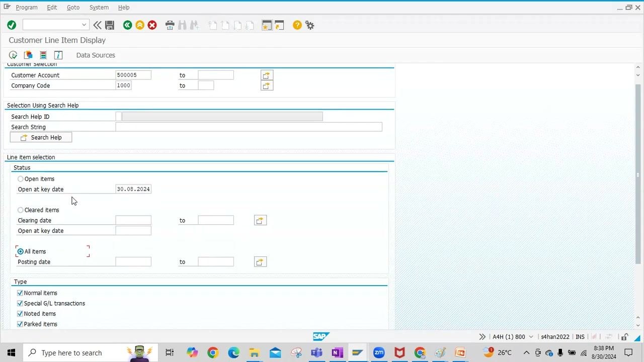This screenshot has height=362, width=644.
Task: Click the Generate Shortcut icon
Action: [x=279, y=25]
